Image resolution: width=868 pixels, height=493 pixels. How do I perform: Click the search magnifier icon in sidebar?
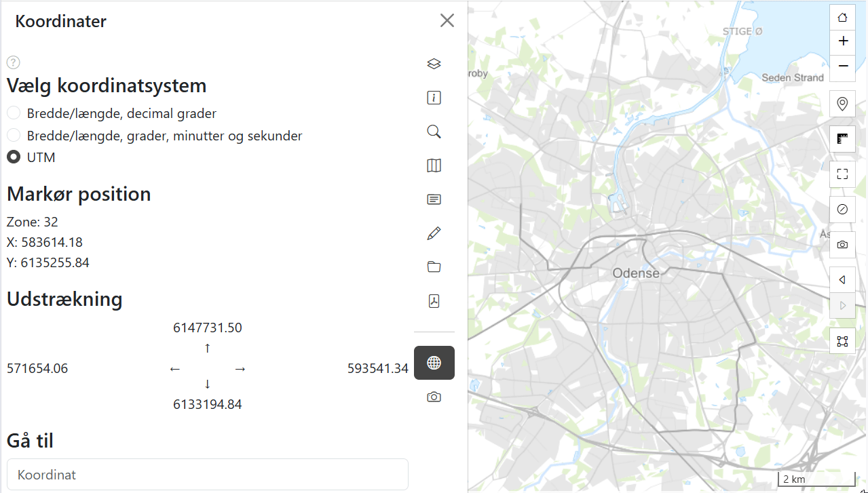[x=434, y=132]
